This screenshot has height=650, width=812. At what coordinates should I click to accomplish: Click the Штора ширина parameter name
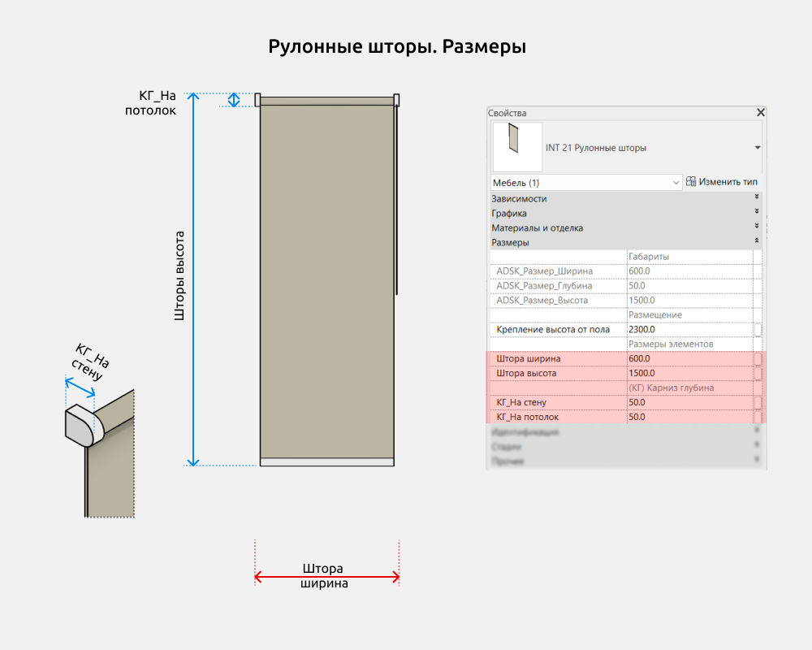pos(529,358)
